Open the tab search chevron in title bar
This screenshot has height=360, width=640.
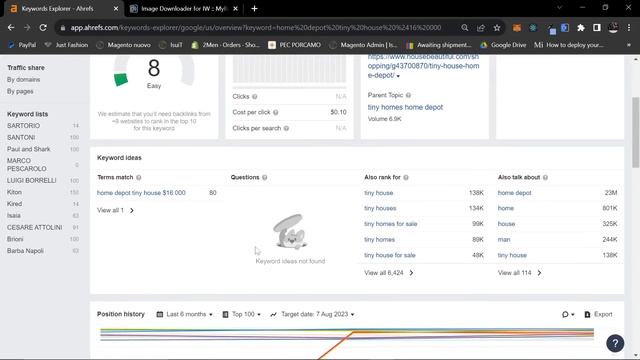pyautogui.click(x=560, y=8)
